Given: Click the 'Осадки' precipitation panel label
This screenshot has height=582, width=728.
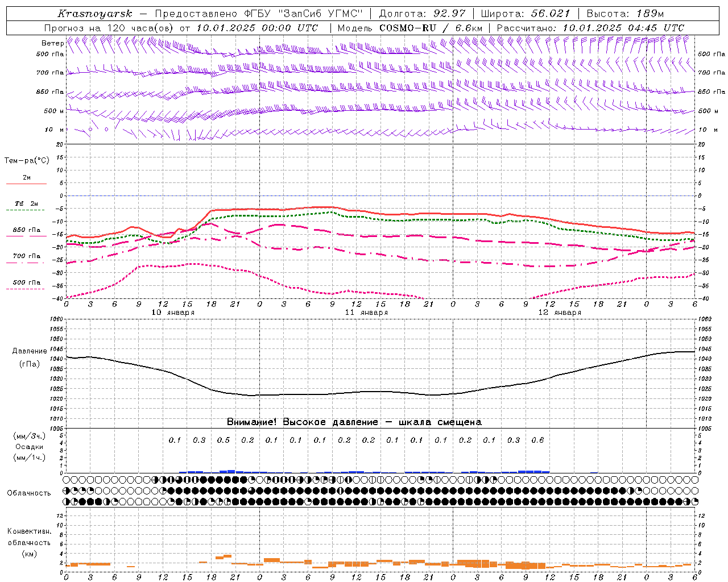Looking at the screenshot, I should point(29,447).
